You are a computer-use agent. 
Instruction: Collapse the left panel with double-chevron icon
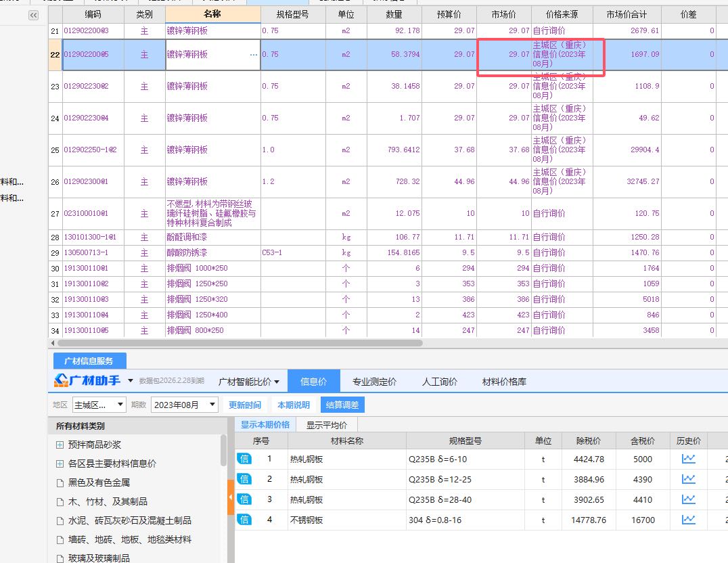pos(33,16)
